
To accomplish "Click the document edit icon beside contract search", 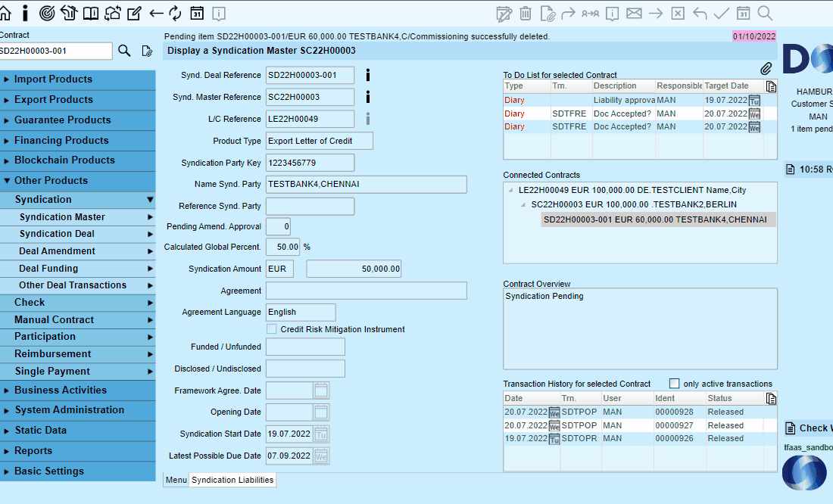I will tap(147, 51).
